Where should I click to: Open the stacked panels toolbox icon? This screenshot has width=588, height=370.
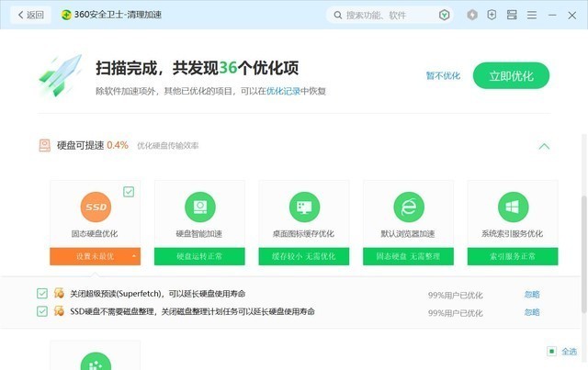point(512,15)
